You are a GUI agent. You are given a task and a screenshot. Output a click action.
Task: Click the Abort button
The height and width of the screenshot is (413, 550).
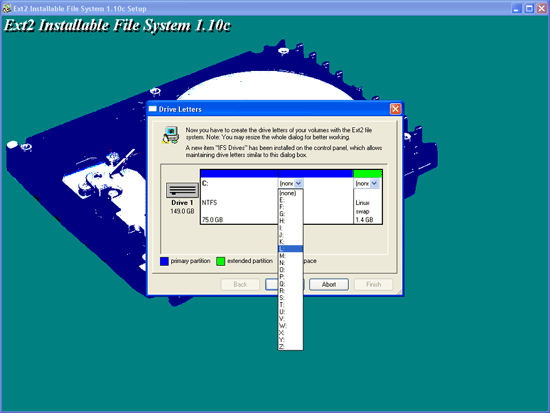[x=329, y=285]
